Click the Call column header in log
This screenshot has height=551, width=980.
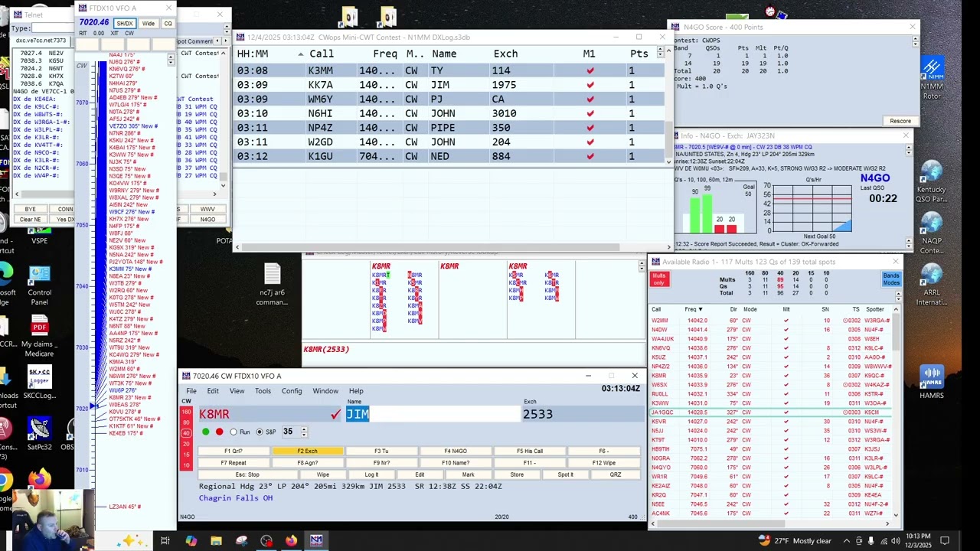322,54
